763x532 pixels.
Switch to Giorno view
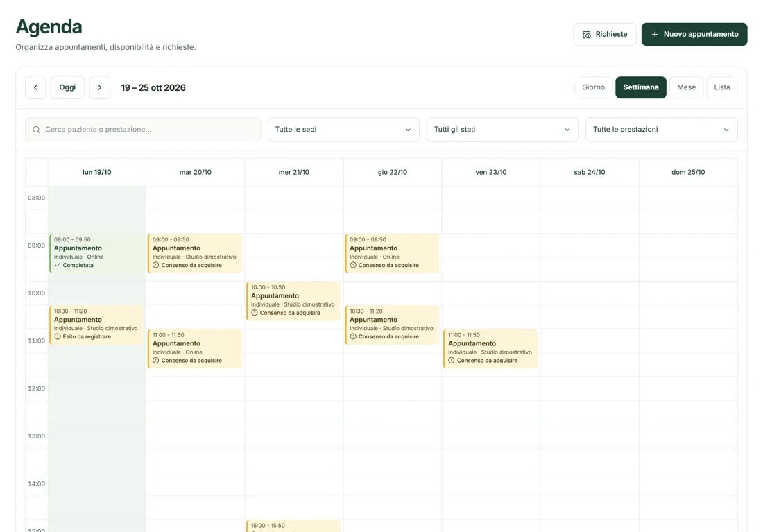tap(593, 87)
